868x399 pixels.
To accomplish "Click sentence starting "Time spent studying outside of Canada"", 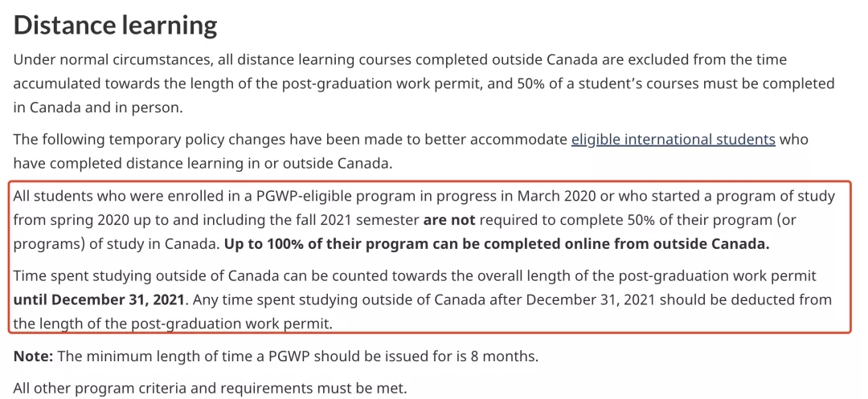I will 241,276.
